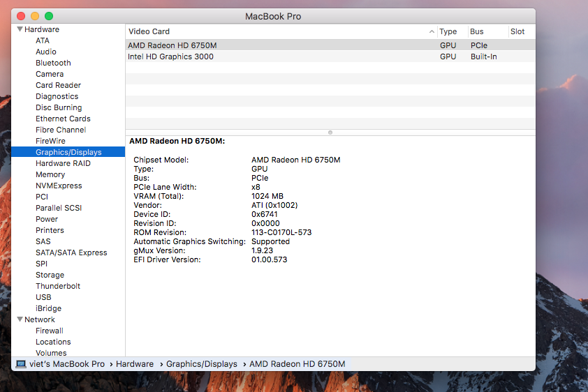588x392 pixels.
Task: Collapse the Hardware disclosure triangle
Action: [x=20, y=29]
